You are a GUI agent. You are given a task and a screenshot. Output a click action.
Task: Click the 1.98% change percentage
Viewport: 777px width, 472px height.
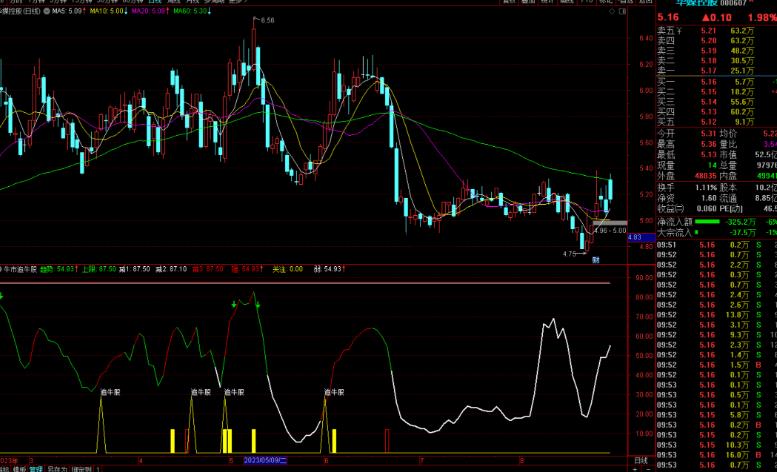(x=763, y=18)
